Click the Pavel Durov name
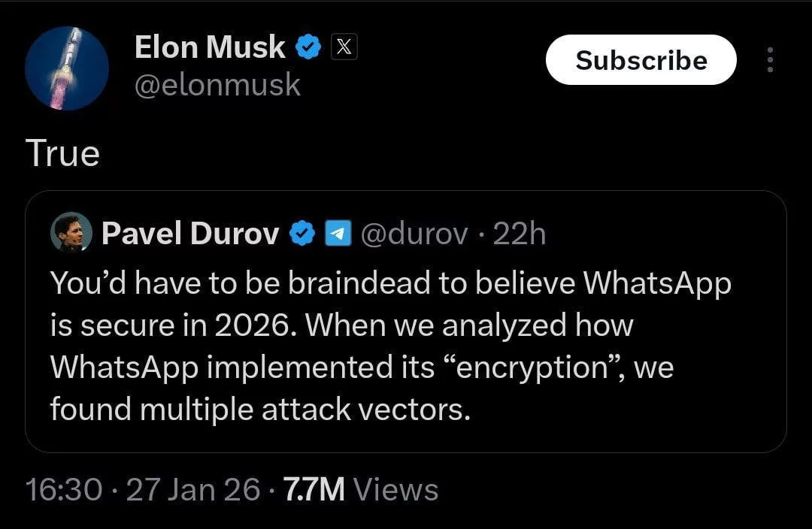The image size is (812, 529). pyautogui.click(x=190, y=234)
